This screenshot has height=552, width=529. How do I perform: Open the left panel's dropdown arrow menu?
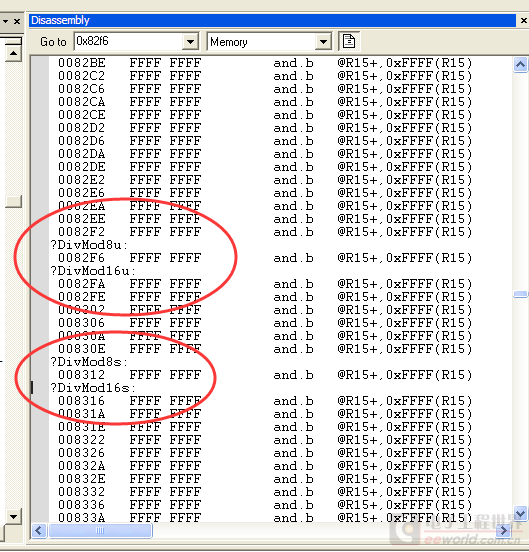click(x=5, y=21)
